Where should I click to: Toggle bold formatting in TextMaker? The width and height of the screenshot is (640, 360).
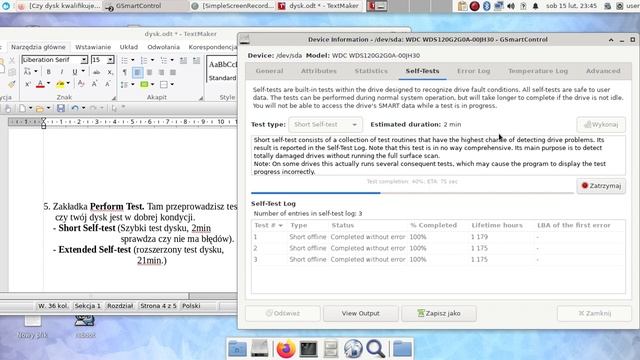coord(49,72)
